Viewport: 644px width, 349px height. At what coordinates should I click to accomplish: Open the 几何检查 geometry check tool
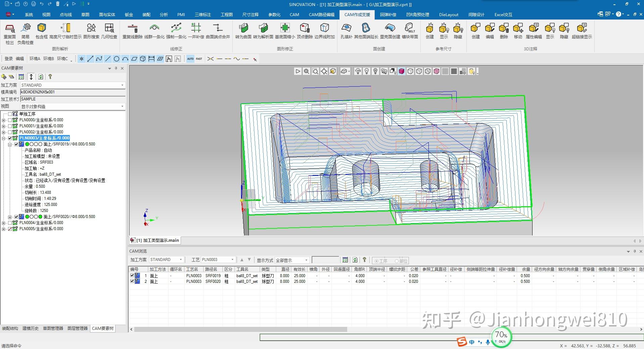[x=109, y=28]
